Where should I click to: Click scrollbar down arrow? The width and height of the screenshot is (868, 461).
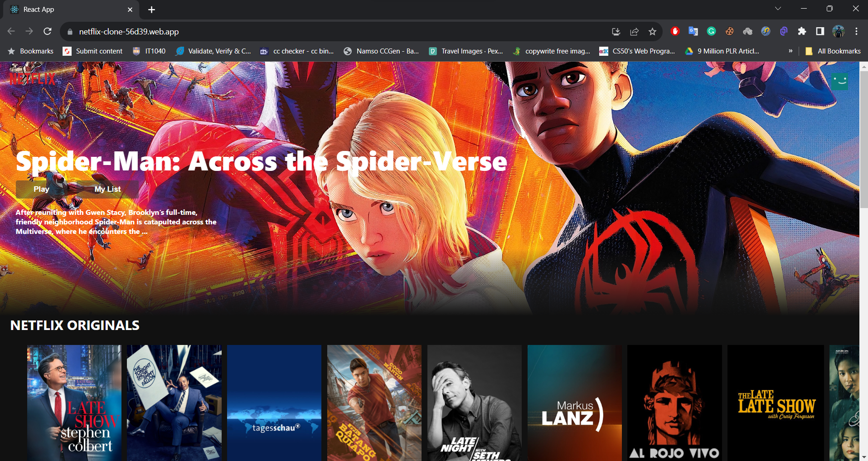click(863, 457)
